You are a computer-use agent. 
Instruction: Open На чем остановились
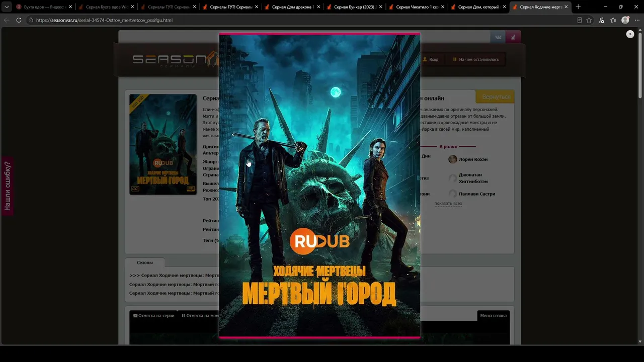[475, 59]
